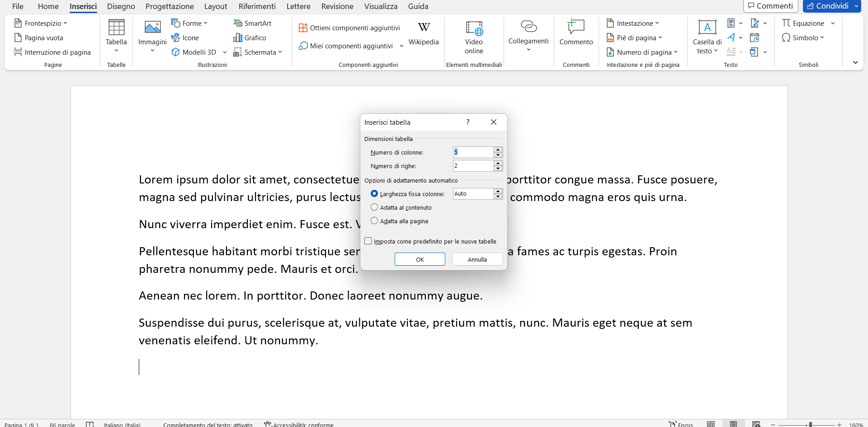The width and height of the screenshot is (868, 427).
Task: Open the Tabella insert table icon
Action: tap(116, 28)
